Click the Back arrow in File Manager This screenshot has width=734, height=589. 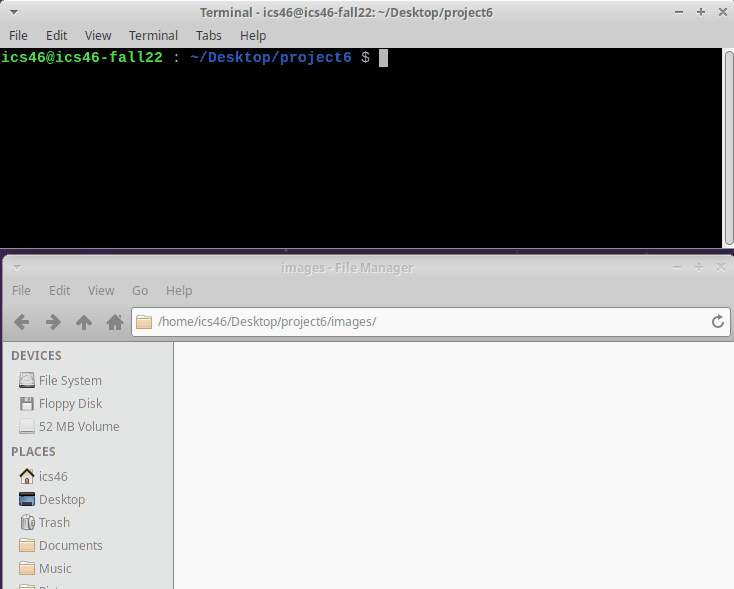[x=22, y=322]
